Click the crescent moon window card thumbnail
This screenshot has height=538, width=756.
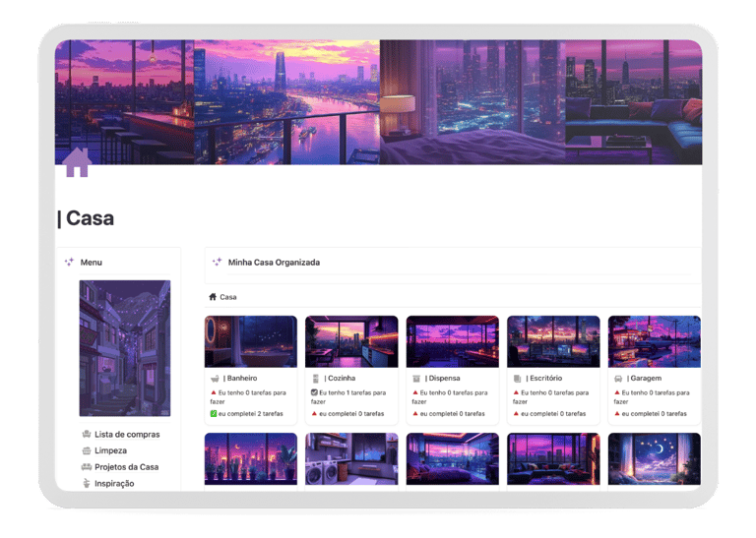(x=655, y=458)
